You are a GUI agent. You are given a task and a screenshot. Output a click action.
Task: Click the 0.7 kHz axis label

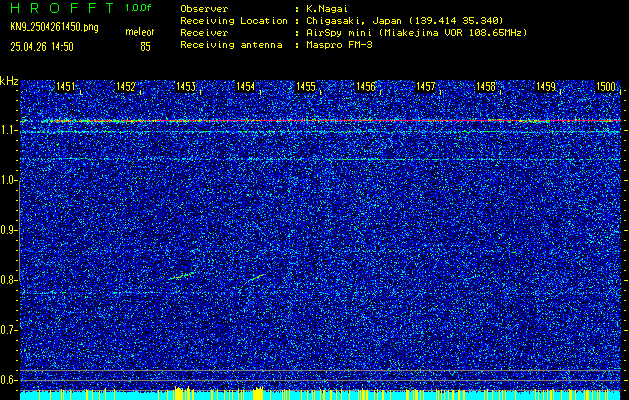tap(9, 330)
